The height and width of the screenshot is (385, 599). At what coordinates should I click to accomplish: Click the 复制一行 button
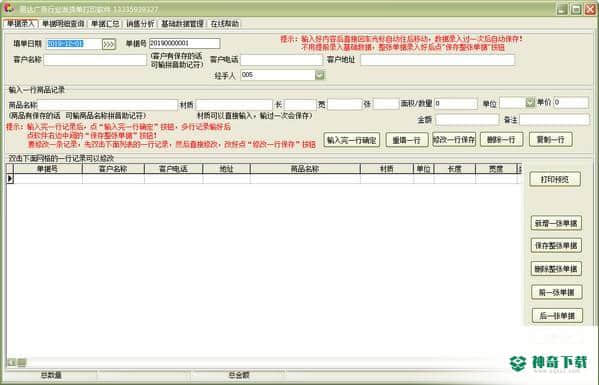(x=550, y=140)
